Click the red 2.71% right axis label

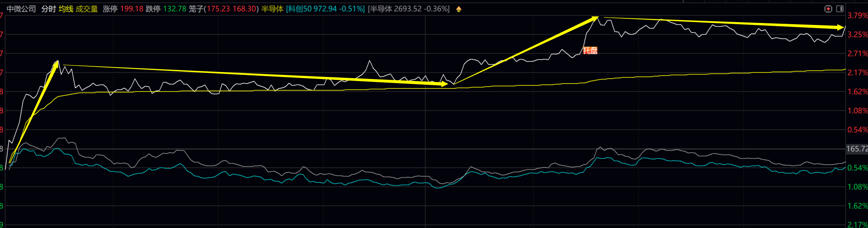click(x=857, y=54)
